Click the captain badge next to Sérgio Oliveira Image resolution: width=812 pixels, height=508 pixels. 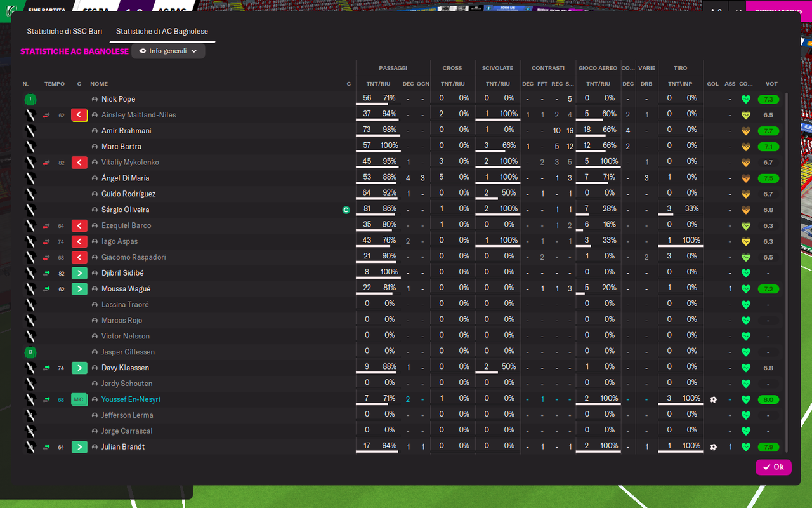tap(346, 210)
